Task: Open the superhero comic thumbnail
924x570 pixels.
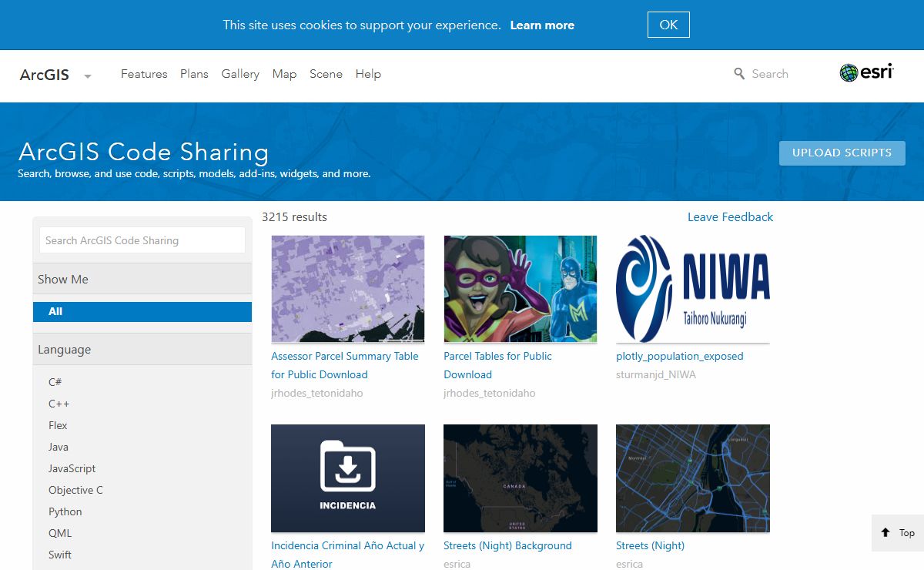Action: [x=521, y=289]
